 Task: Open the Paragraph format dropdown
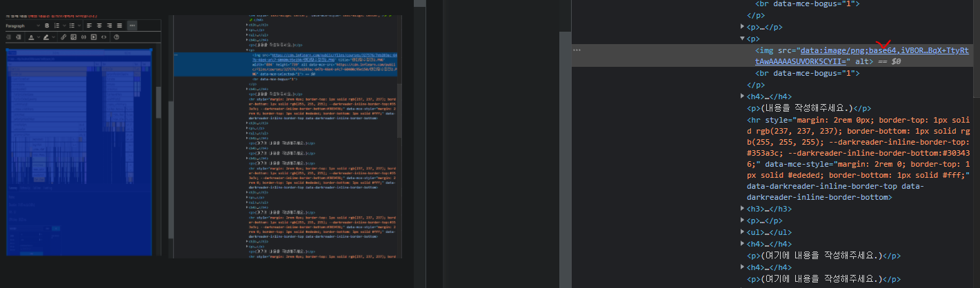pyautogui.click(x=22, y=25)
